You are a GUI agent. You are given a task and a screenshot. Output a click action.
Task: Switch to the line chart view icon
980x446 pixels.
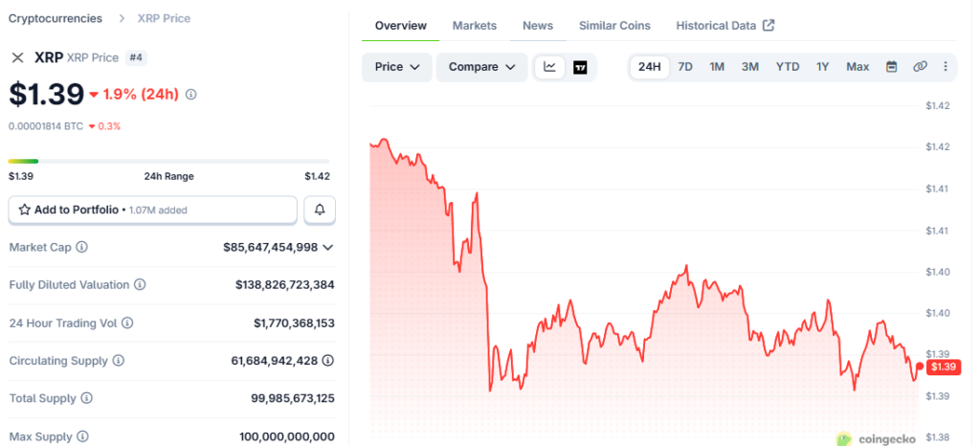(x=549, y=67)
